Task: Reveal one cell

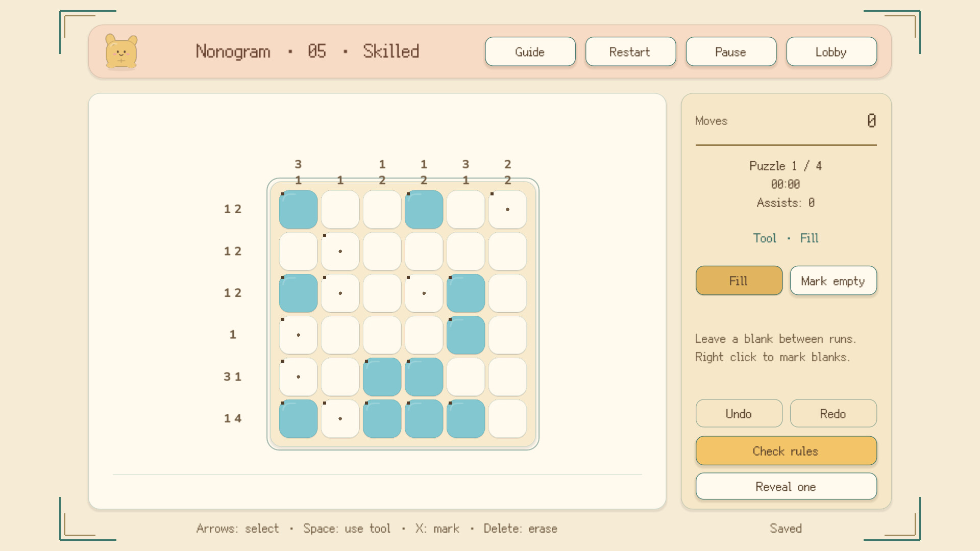Action: (x=786, y=486)
